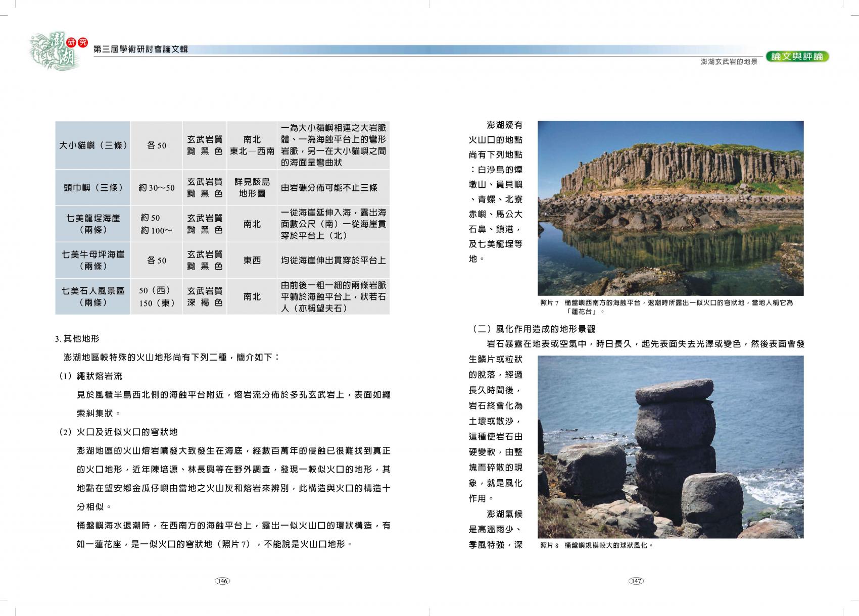Click the 3. 其他地形 section heading
The width and height of the screenshot is (859, 616).
(77, 338)
